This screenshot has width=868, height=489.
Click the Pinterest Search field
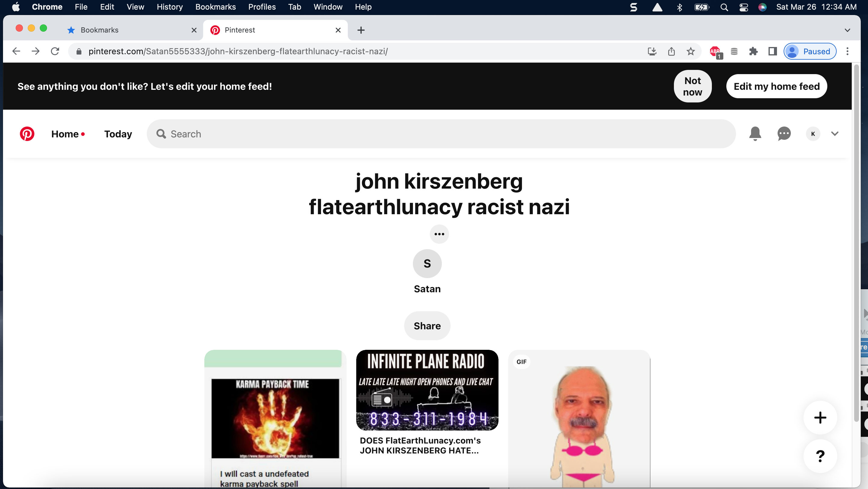coord(441,134)
